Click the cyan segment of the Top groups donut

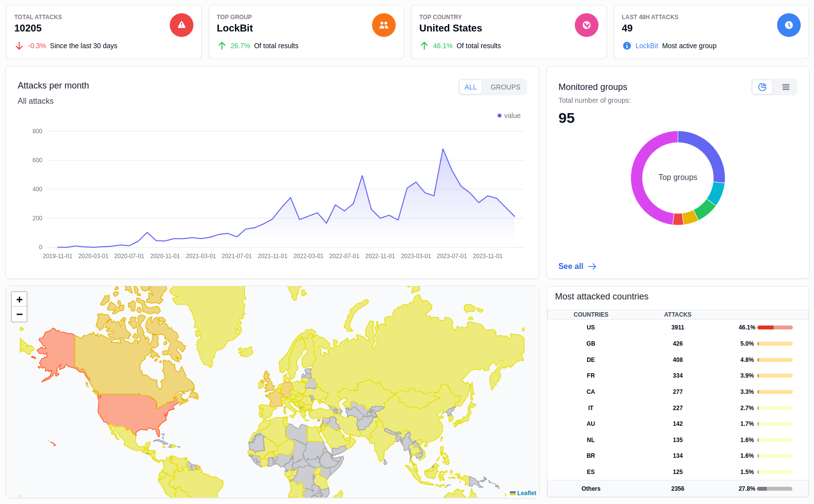(x=717, y=193)
